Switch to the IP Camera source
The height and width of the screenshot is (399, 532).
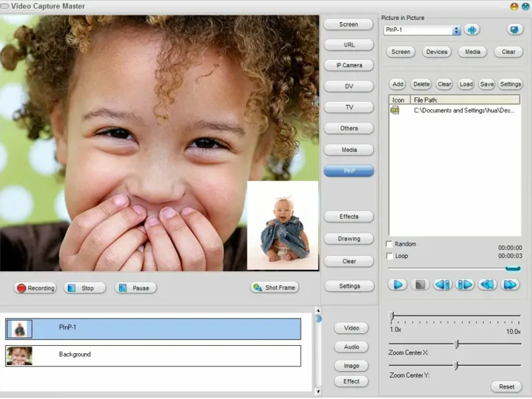(349, 65)
